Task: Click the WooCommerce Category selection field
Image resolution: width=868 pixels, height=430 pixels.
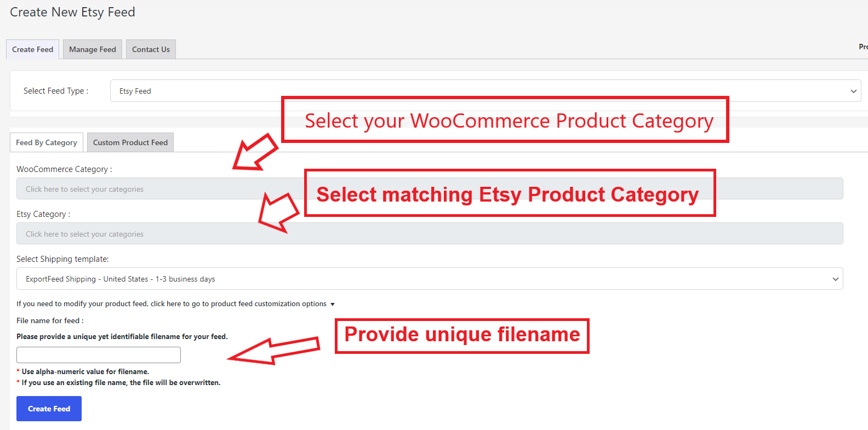Action: click(x=219, y=188)
